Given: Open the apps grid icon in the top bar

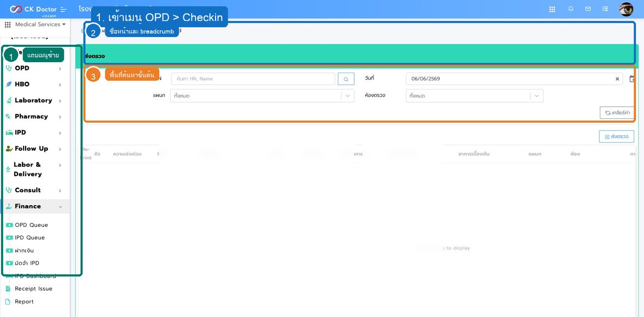Looking at the screenshot, I should click(x=552, y=9).
